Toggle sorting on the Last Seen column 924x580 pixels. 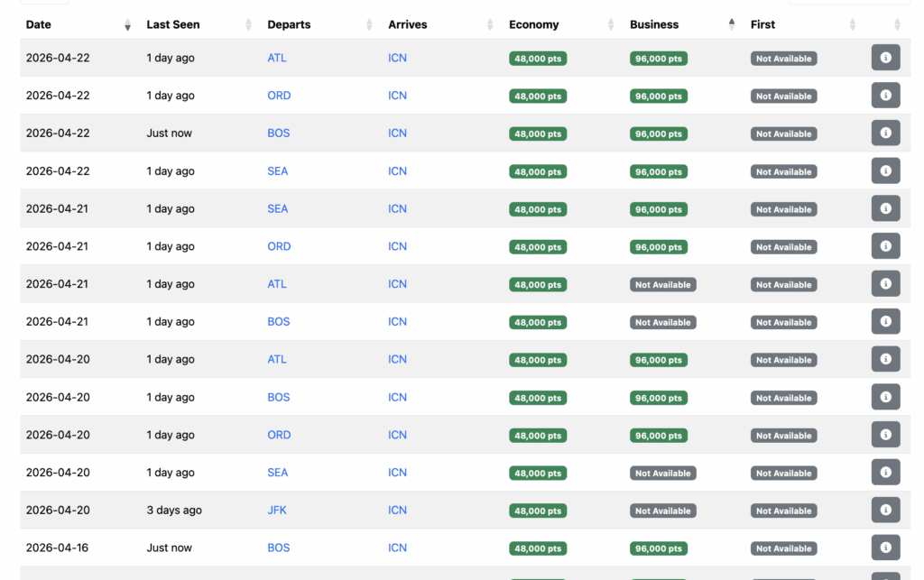[x=249, y=26]
